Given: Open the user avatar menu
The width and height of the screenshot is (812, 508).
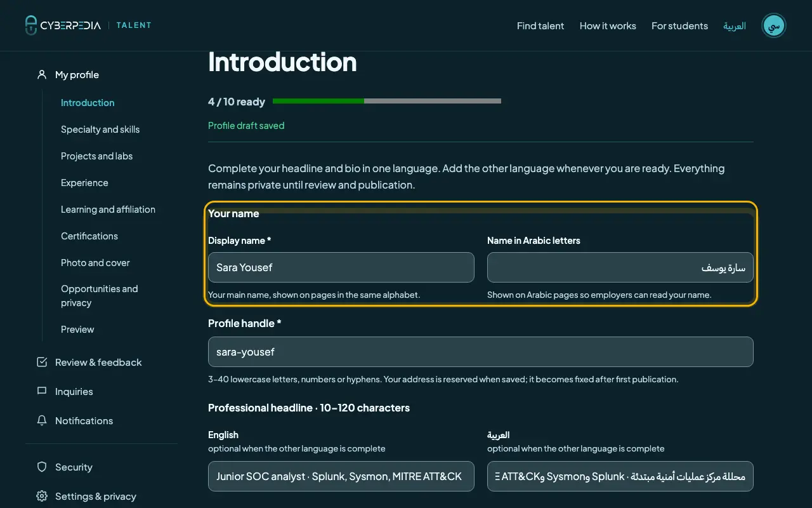Looking at the screenshot, I should coord(773,25).
